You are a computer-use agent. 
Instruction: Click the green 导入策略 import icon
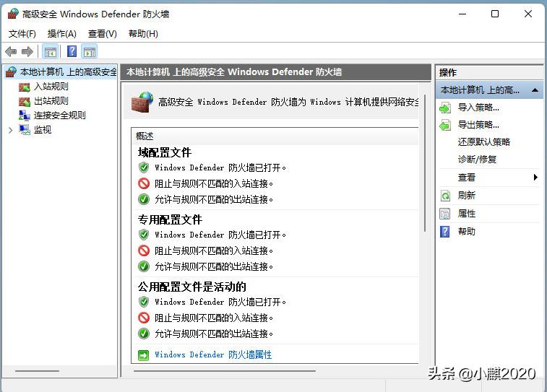(445, 108)
